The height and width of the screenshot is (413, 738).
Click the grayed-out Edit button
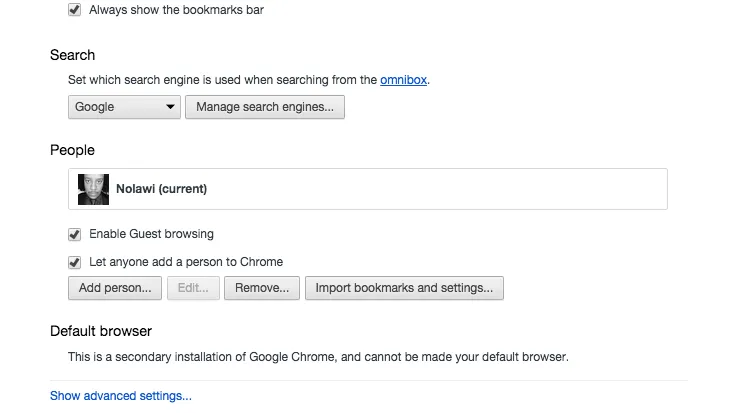[x=192, y=288]
